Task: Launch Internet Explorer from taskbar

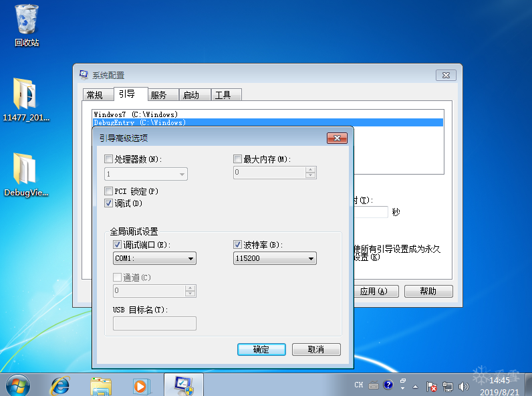Action: click(x=60, y=386)
